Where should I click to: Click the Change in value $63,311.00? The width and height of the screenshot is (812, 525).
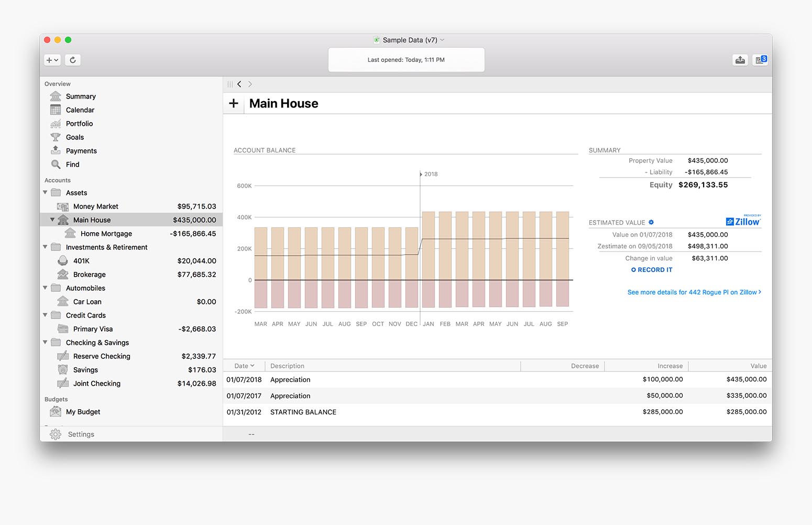(x=710, y=258)
